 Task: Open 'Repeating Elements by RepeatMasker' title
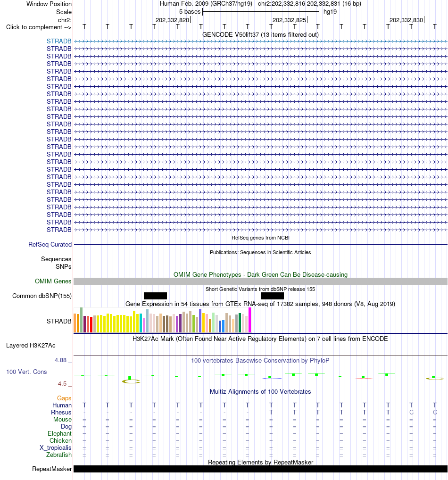pos(260,462)
